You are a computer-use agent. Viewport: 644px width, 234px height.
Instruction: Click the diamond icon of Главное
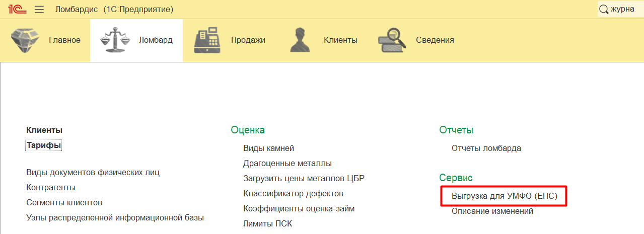pos(26,40)
